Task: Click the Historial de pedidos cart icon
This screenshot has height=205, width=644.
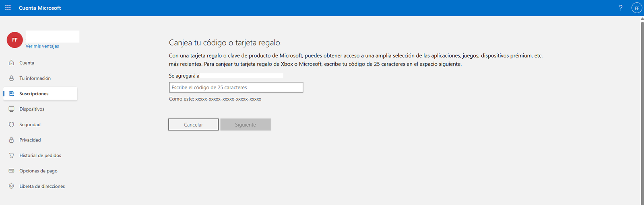Action: (11, 156)
